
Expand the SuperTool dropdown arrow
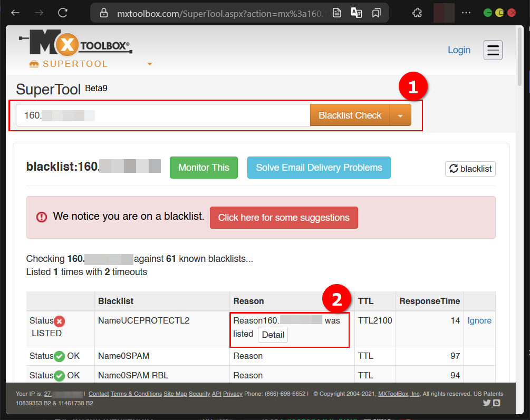150,64
